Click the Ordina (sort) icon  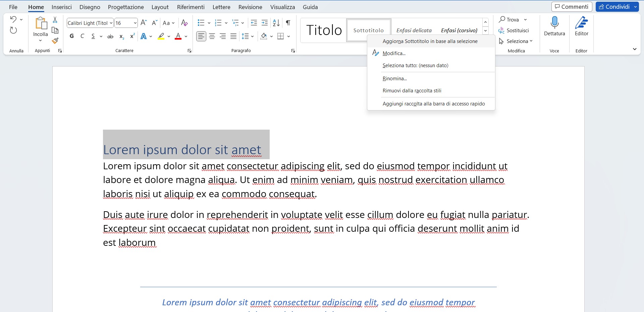(x=276, y=23)
